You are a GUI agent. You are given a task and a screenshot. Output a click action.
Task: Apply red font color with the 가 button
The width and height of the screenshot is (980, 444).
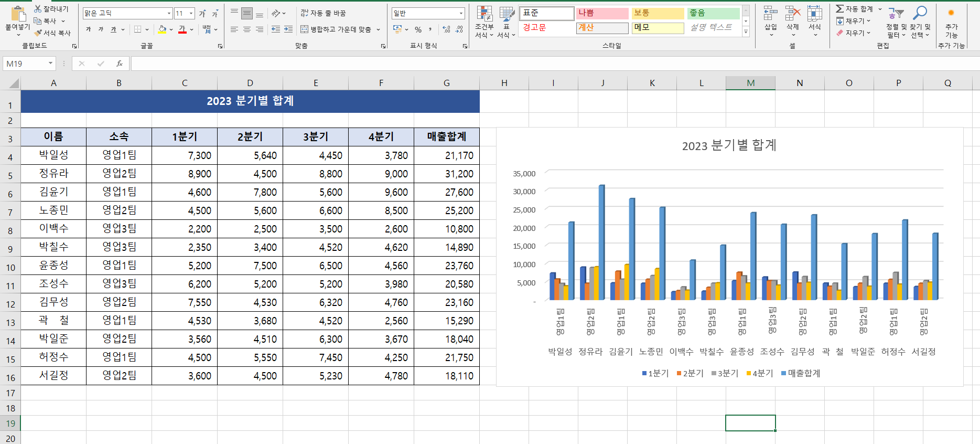pyautogui.click(x=182, y=29)
